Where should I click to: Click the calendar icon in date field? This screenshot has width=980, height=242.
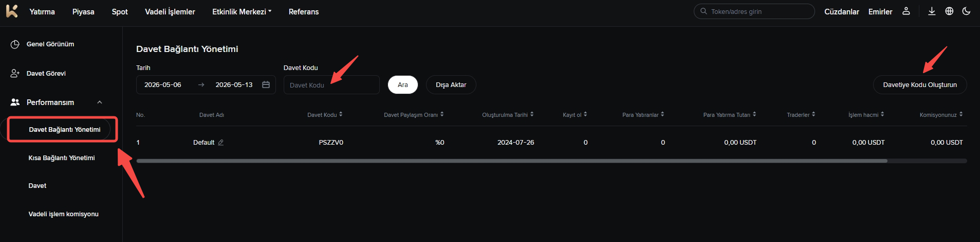click(266, 84)
